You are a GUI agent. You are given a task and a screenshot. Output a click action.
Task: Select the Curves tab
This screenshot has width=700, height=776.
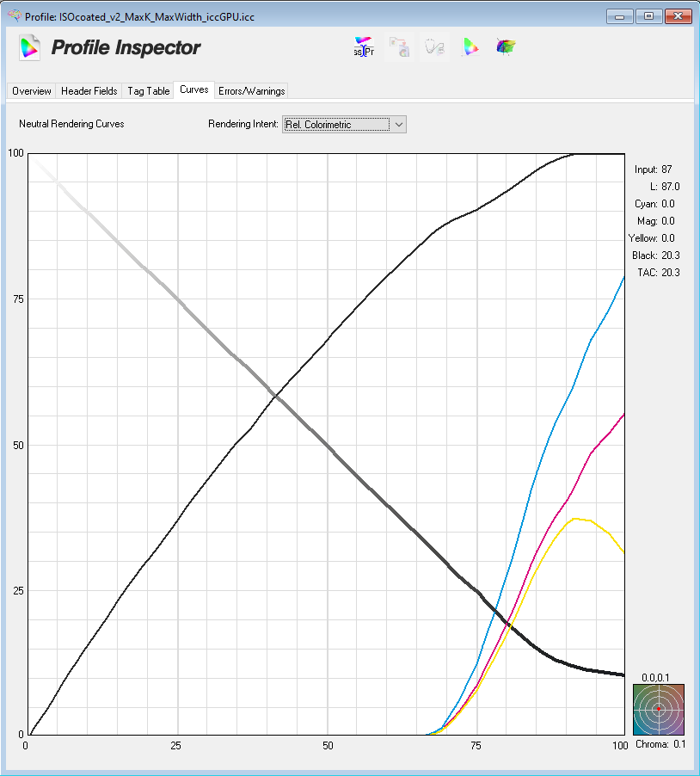click(194, 89)
